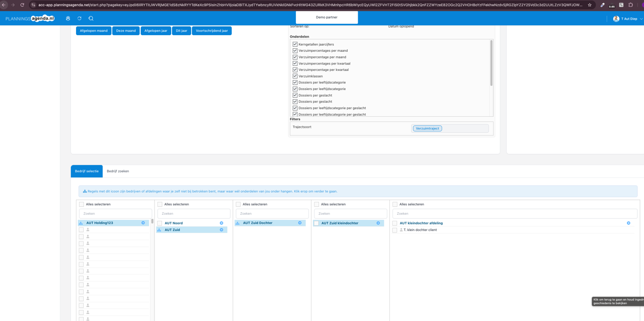Click the hierarchy icon before AUT Zuid Dochter

(238, 223)
